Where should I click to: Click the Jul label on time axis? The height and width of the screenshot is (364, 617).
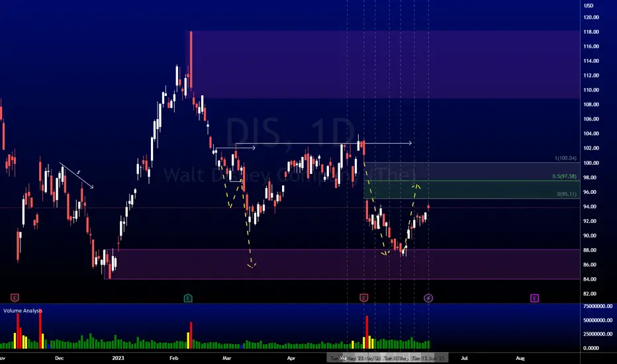[464, 358]
